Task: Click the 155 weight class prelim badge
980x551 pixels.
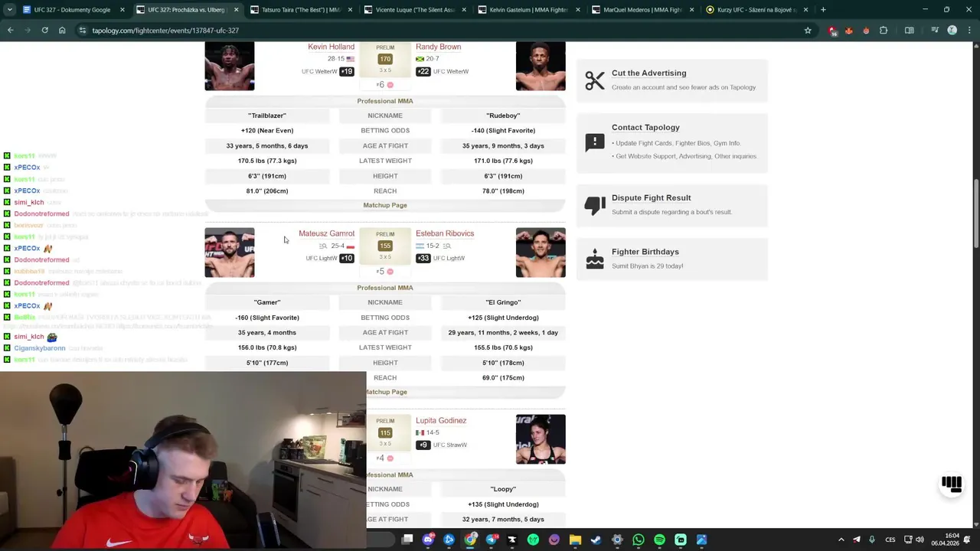Action: (385, 246)
